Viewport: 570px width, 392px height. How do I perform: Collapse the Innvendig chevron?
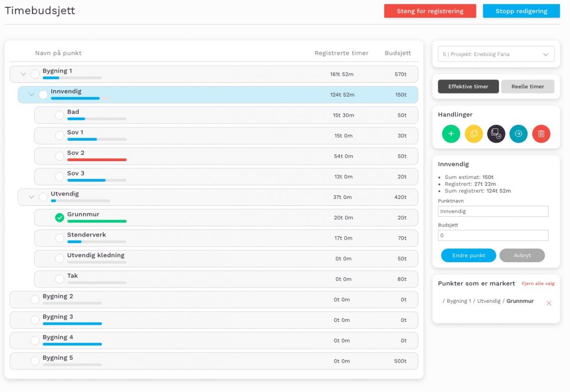(31, 95)
